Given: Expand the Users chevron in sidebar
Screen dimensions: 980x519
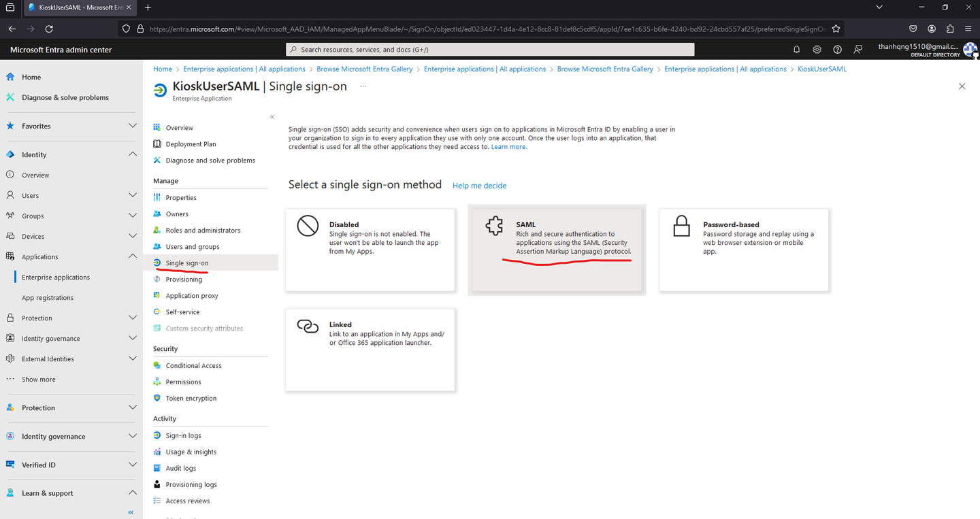Looking at the screenshot, I should (x=133, y=195).
